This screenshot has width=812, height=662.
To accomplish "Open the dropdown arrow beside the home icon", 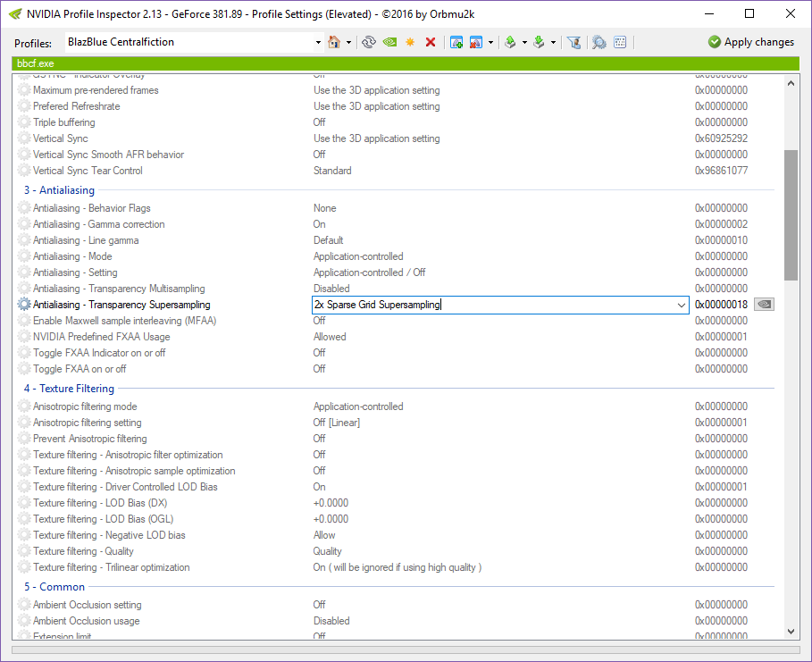I will 348,43.
